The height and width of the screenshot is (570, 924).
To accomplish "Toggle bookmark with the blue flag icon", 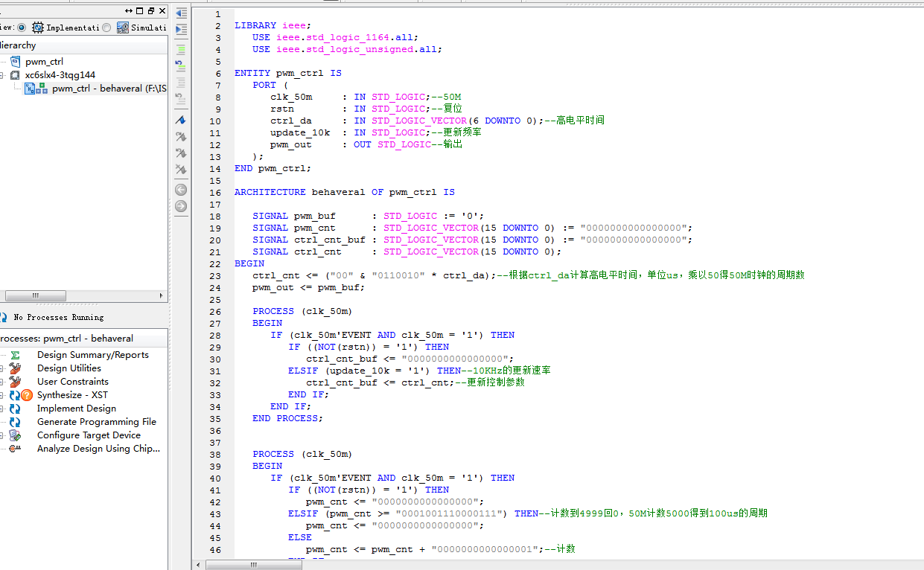I will (181, 120).
